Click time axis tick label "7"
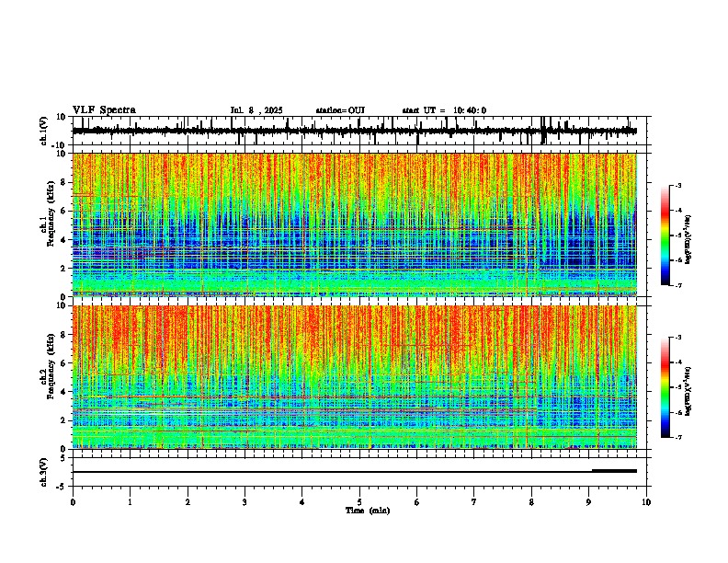728x563 pixels. click(474, 502)
